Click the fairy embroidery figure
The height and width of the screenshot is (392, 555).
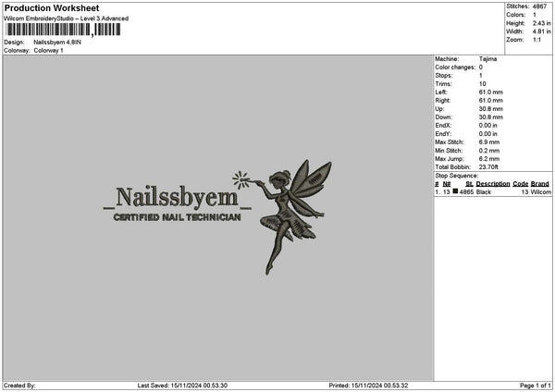pos(293,217)
